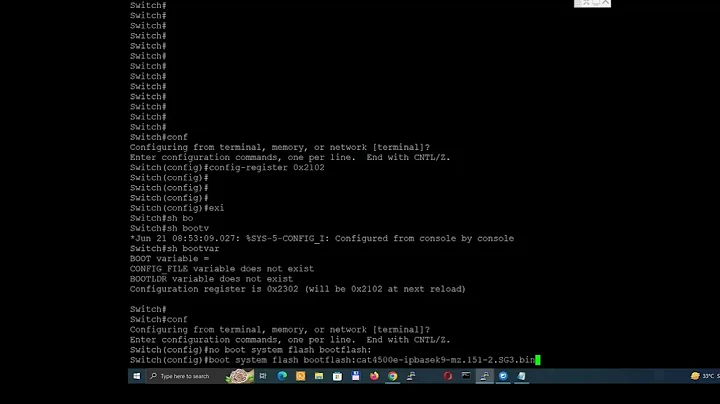Image resolution: width=720 pixels, height=404 pixels.
Task: Open the Microsoft Store taskbar icon
Action: point(337,376)
